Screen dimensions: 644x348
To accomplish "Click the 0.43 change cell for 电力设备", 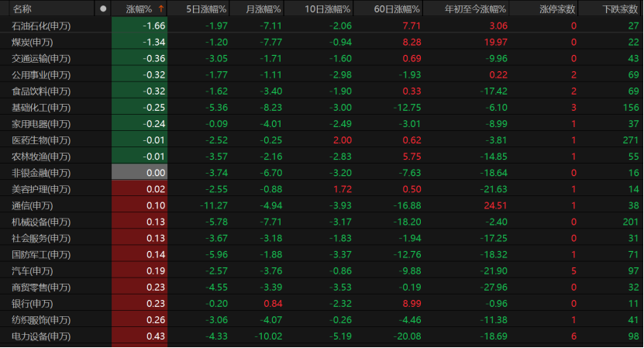I will coord(139,336).
